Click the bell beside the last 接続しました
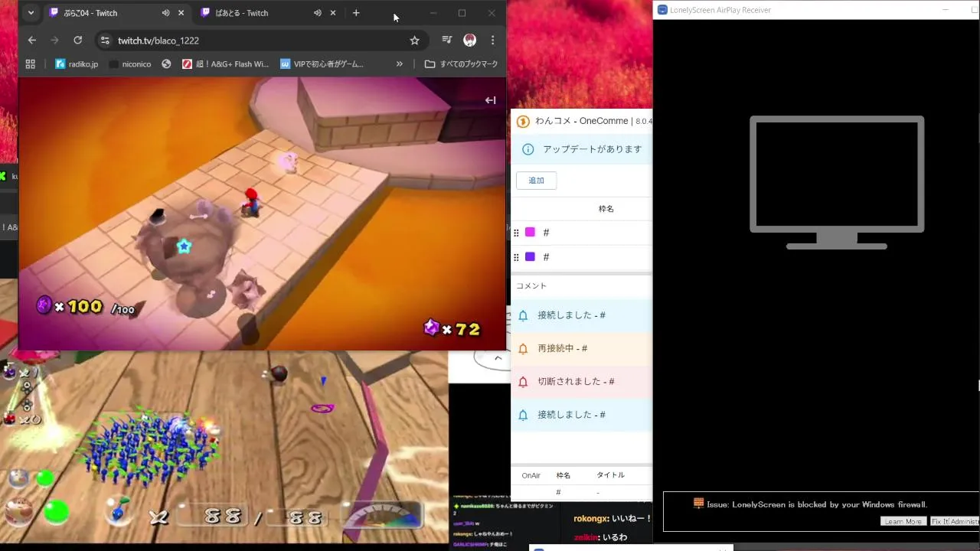The image size is (980, 551). pos(523,414)
